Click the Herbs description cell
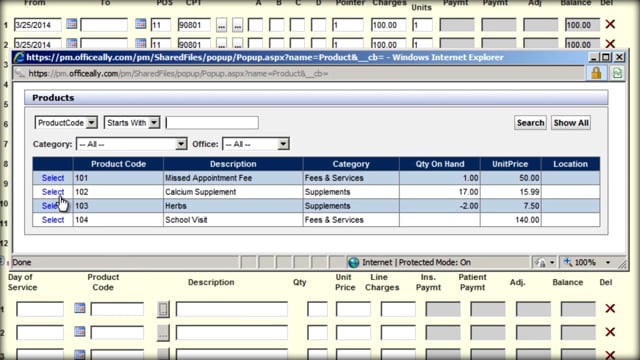The width and height of the screenshot is (640, 360). (x=233, y=206)
